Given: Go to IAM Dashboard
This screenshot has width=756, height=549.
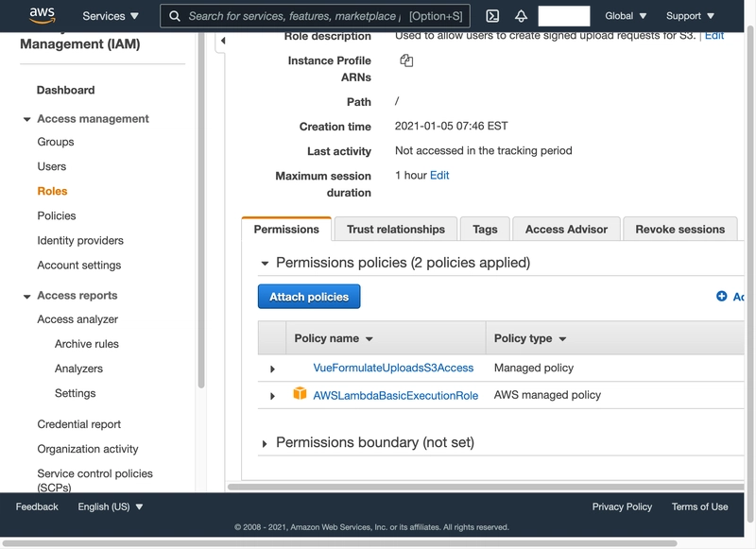Looking at the screenshot, I should (x=65, y=90).
